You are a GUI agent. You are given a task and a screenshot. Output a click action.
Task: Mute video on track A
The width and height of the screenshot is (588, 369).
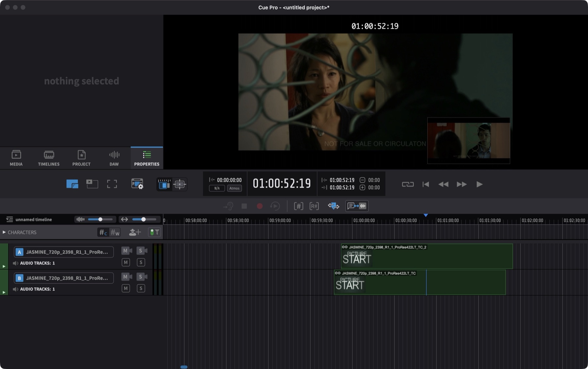coord(126,251)
